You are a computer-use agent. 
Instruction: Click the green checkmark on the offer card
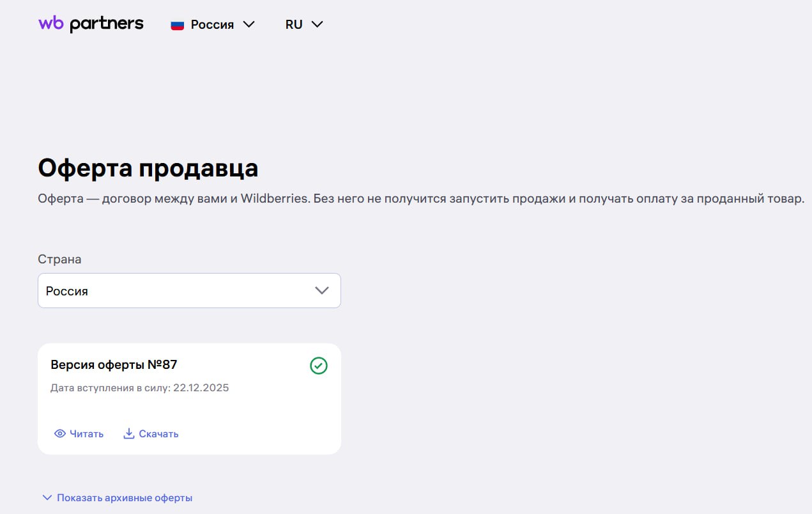pos(318,365)
